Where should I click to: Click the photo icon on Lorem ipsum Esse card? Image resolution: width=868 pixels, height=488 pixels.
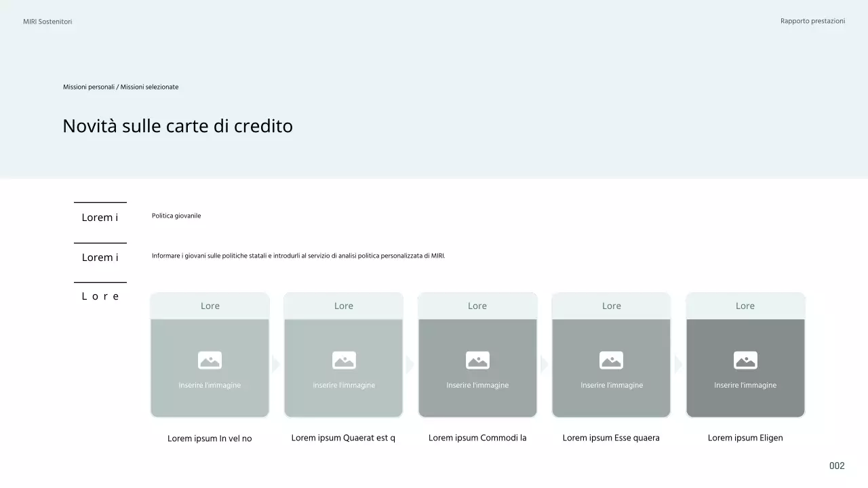611,360
